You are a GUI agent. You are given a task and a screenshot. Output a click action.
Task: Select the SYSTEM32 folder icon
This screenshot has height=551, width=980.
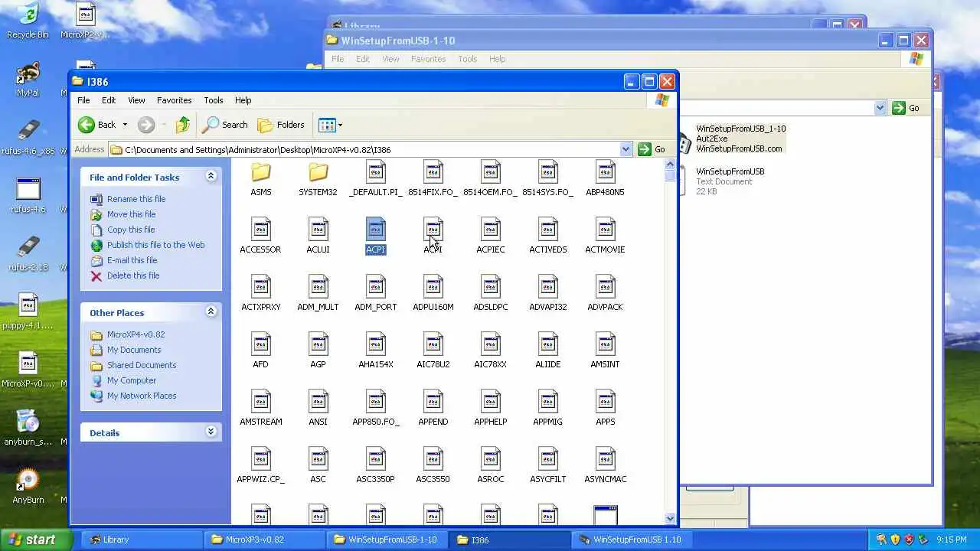click(x=318, y=174)
